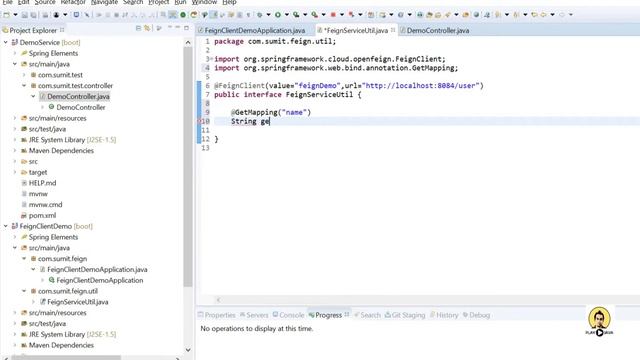Viewport: 640px width, 360px height.
Task: Expand Maven Dependencies under DemoService
Action: tap(15, 150)
